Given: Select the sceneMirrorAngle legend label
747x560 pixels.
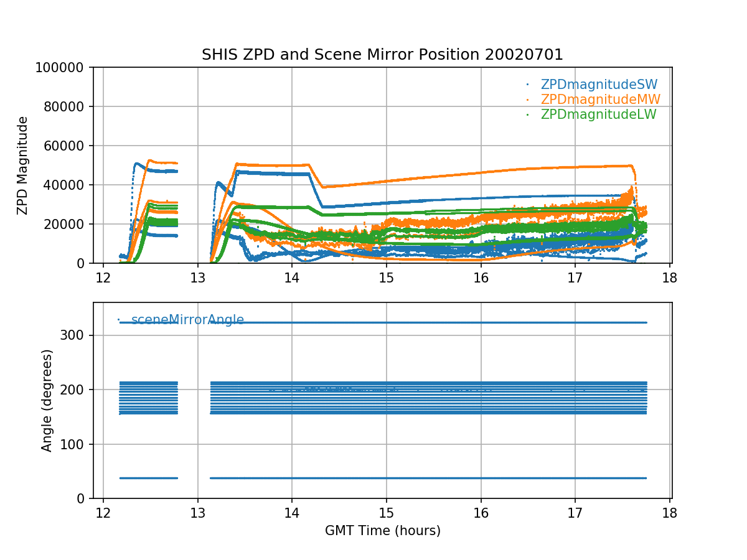Looking at the screenshot, I should coord(187,320).
